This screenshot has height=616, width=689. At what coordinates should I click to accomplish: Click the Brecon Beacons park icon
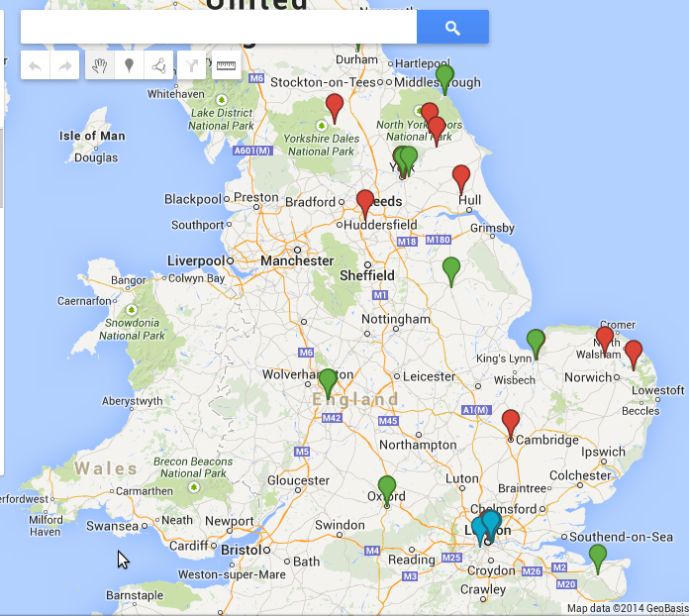(x=194, y=487)
